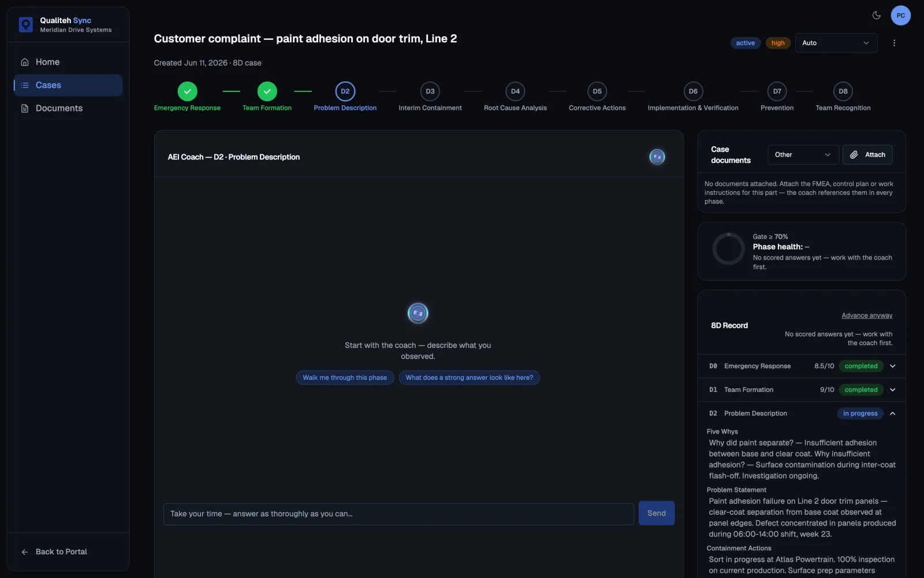Click the Home house icon
924x578 pixels.
25,62
